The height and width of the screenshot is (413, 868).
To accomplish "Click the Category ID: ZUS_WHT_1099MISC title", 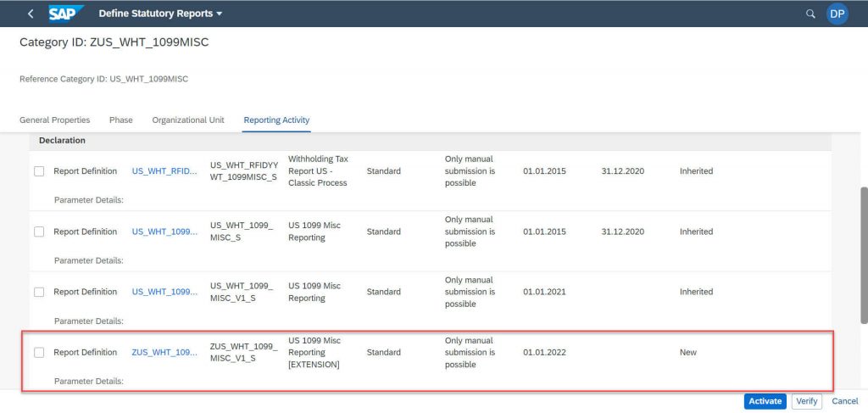I will pyautogui.click(x=114, y=42).
